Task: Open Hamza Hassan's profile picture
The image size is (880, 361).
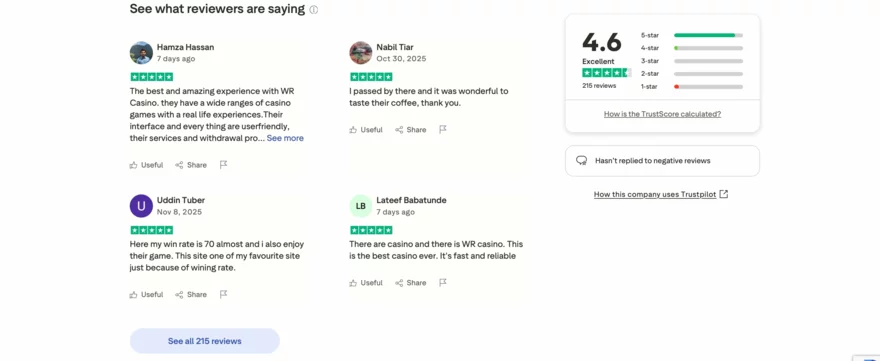Action: pos(141,53)
